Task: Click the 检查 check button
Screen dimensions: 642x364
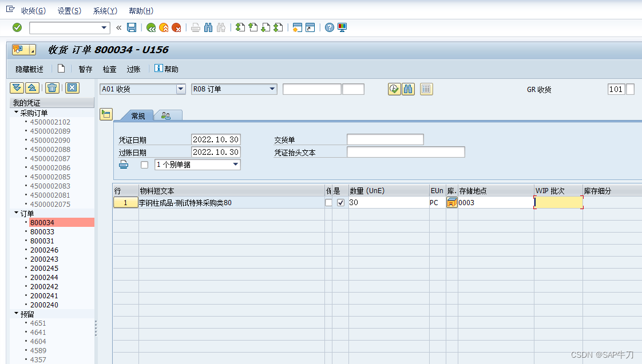Action: pyautogui.click(x=109, y=69)
